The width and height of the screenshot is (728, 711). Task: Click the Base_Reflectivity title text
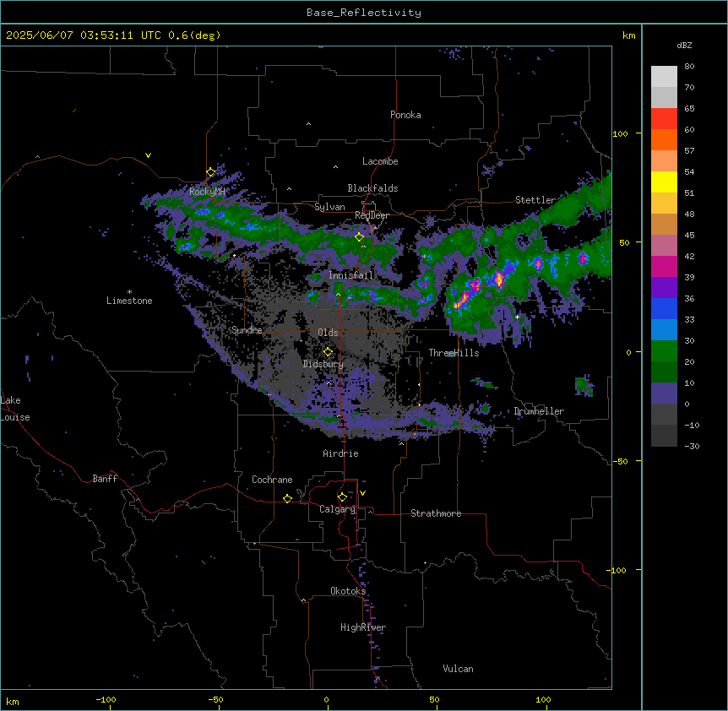364,13
